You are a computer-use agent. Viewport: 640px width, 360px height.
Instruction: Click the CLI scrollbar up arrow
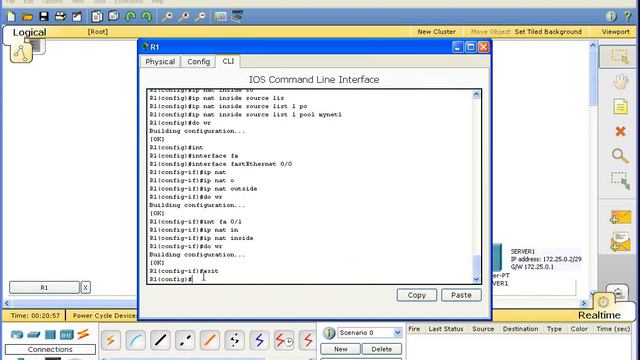(476, 94)
